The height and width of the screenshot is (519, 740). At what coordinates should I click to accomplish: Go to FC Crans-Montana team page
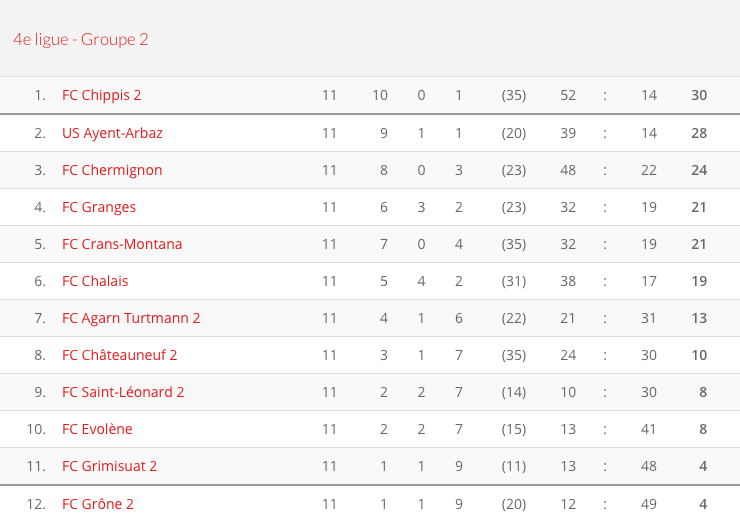tap(122, 244)
